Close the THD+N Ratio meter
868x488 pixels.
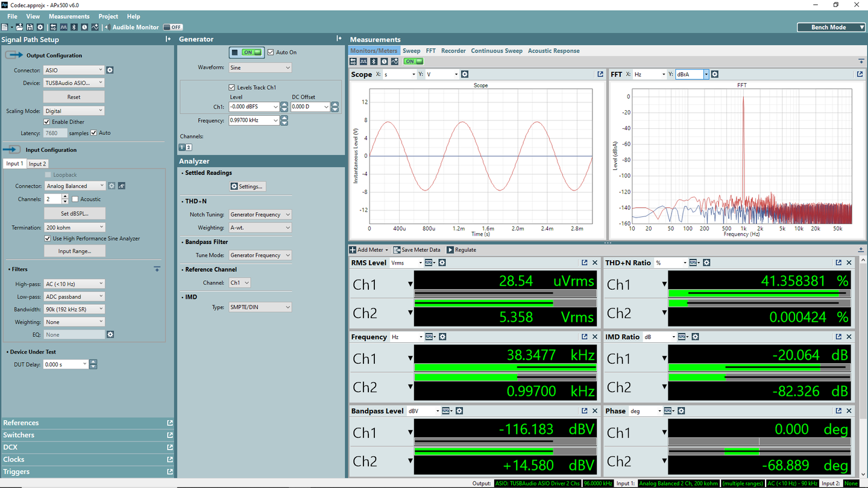pos(849,263)
